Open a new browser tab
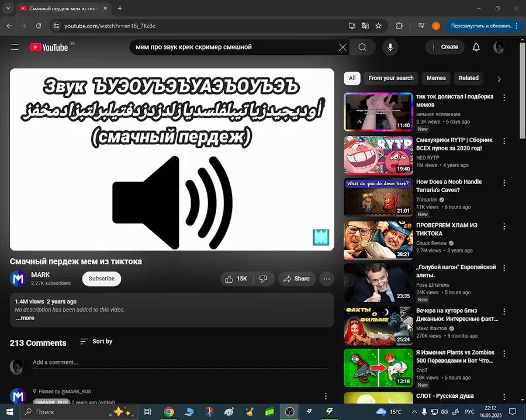The image size is (526, 420). [120, 8]
